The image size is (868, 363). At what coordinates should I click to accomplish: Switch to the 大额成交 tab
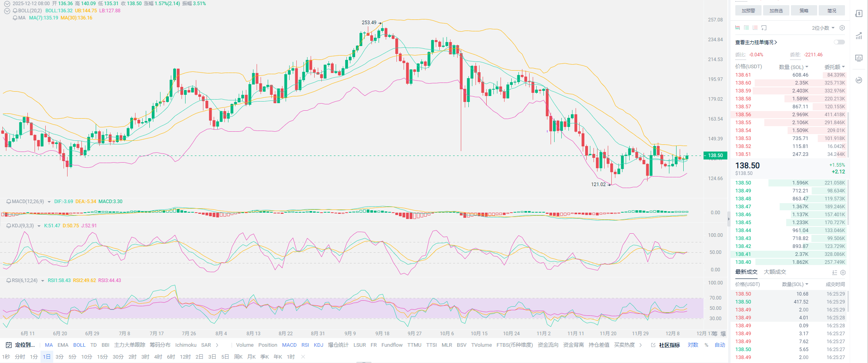click(775, 272)
